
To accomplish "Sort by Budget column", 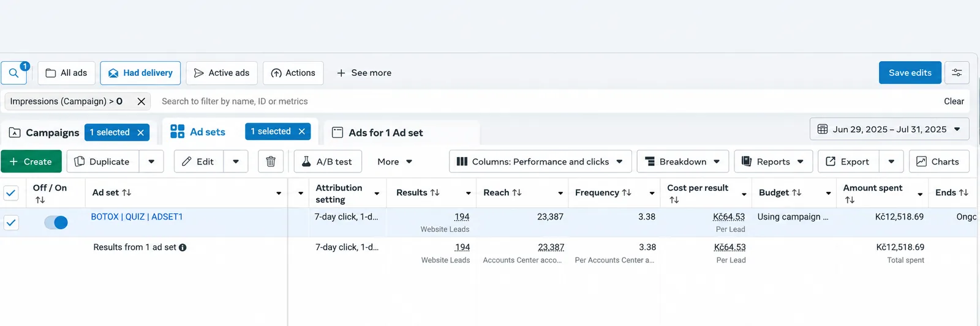I will 797,193.
